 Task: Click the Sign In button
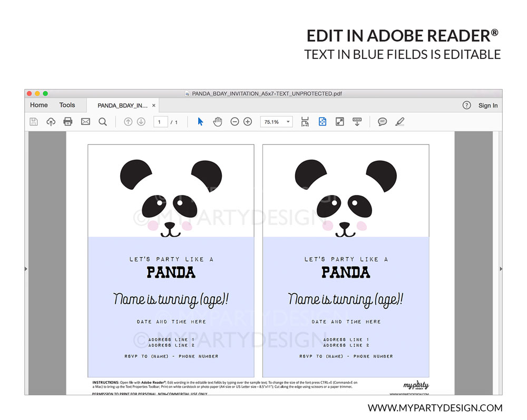click(x=487, y=105)
